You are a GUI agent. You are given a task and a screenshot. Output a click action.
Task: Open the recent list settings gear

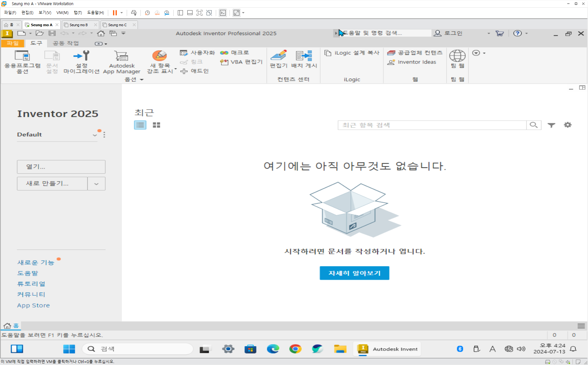tap(568, 125)
